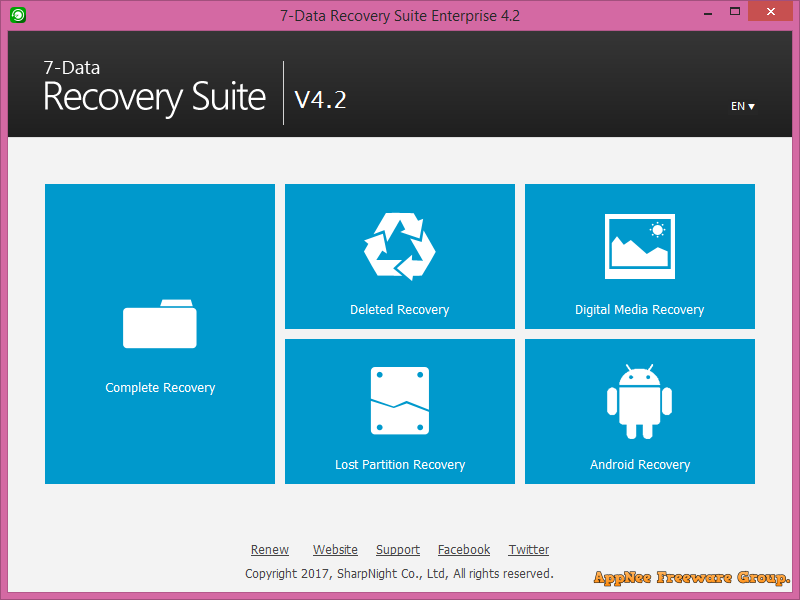Viewport: 800px width, 600px height.
Task: Visit the Website link
Action: [x=335, y=549]
